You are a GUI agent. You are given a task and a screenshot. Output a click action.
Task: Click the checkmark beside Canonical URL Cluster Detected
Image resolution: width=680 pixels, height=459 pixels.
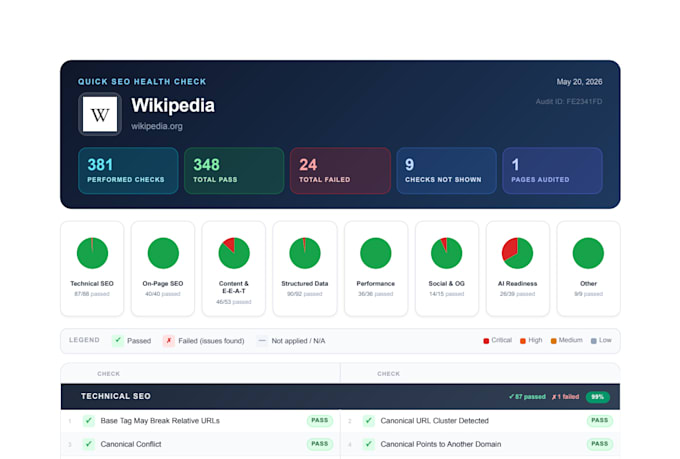point(369,420)
